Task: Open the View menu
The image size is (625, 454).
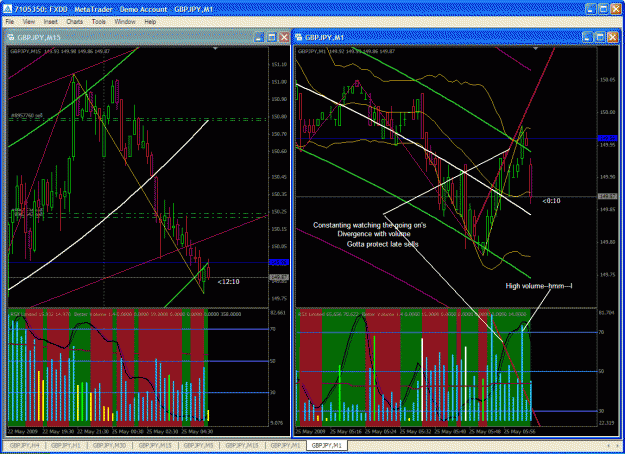Action: [28, 22]
